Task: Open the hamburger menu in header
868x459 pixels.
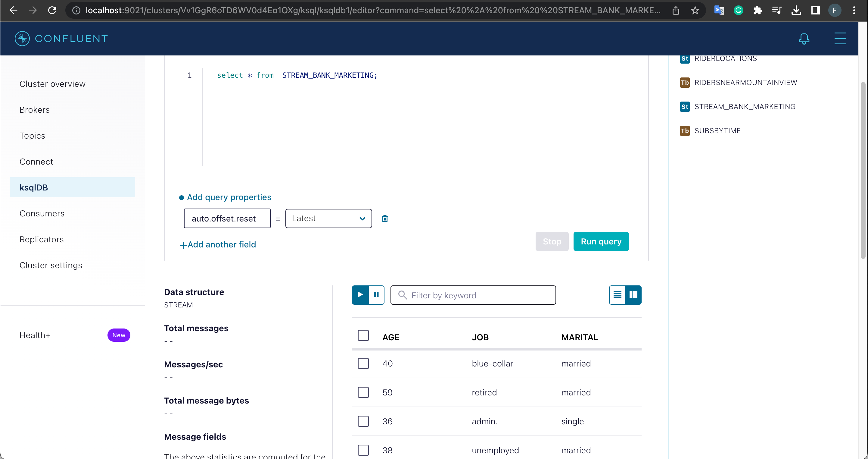Action: pos(840,39)
